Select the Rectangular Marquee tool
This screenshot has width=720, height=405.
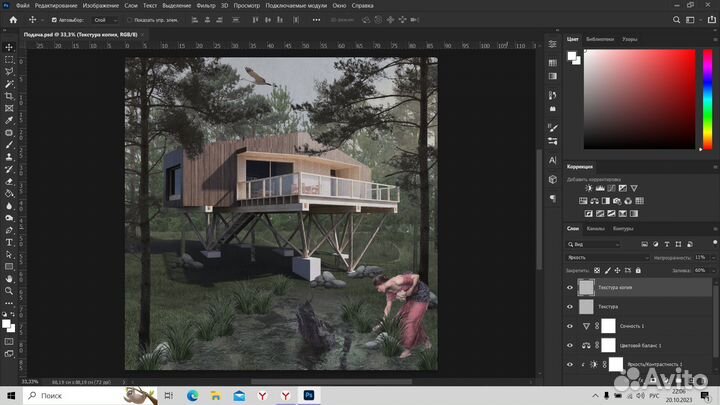point(9,60)
